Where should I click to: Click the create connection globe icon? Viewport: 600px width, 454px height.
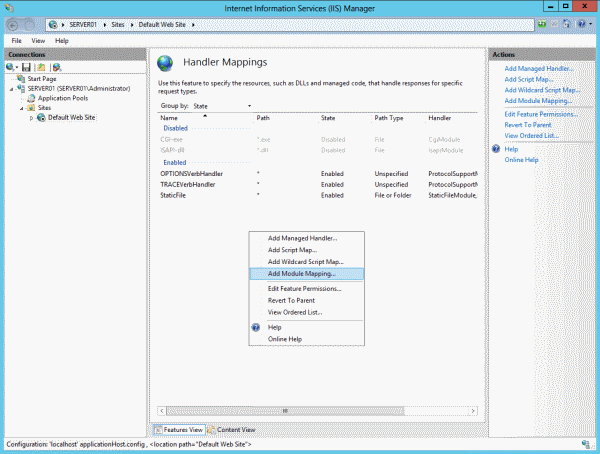[x=10, y=67]
